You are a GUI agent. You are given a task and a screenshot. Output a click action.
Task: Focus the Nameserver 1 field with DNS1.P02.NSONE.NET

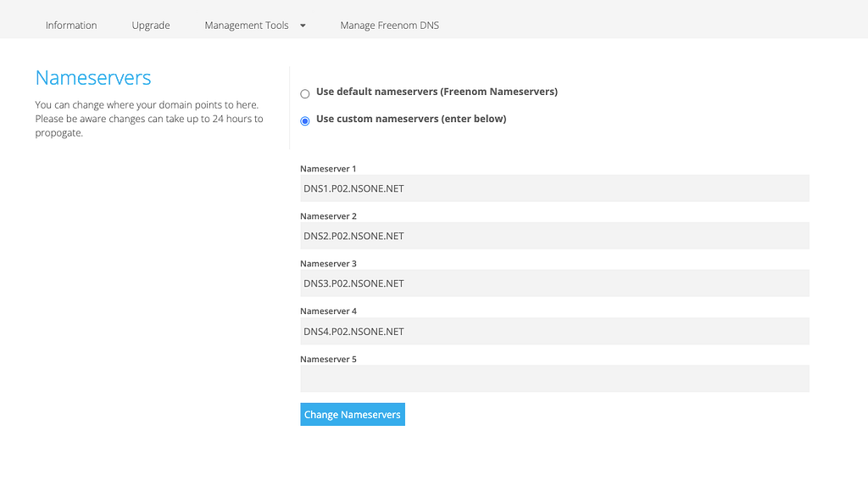coord(554,188)
